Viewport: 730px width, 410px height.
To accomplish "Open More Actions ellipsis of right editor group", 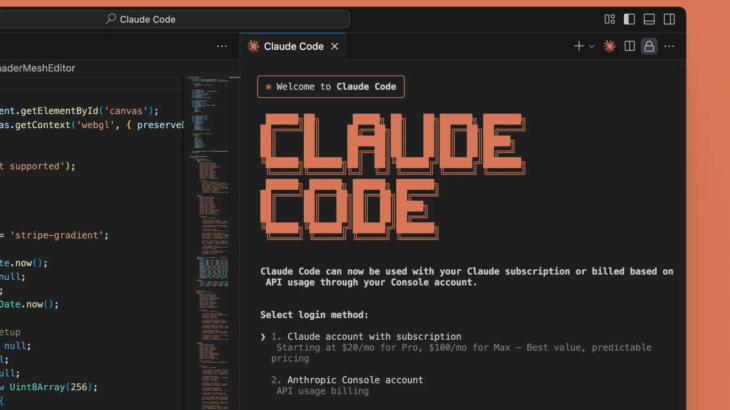I will 669,46.
